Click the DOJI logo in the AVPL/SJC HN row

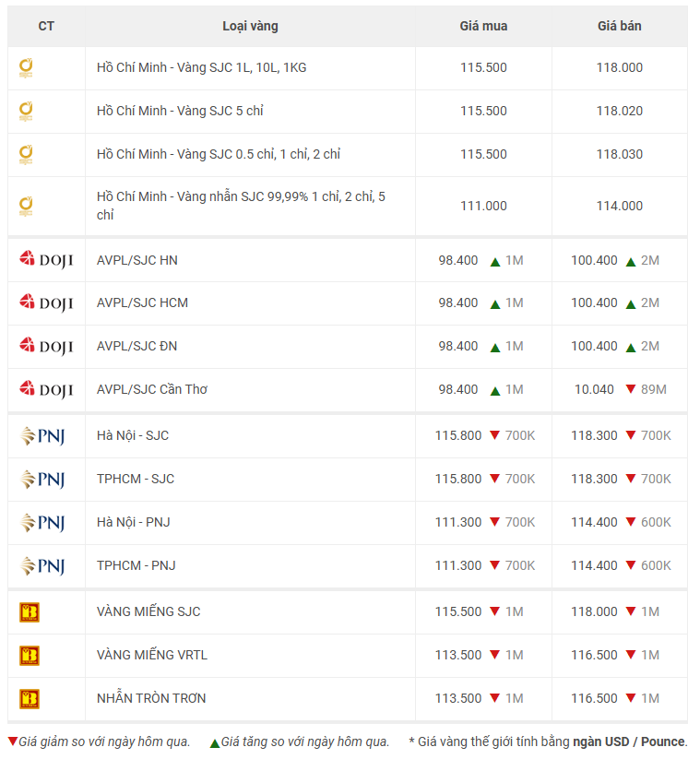click(x=46, y=260)
